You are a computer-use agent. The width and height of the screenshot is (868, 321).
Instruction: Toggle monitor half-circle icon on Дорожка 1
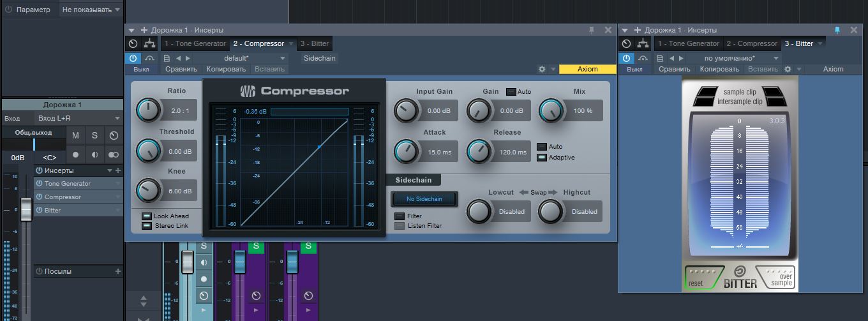click(94, 154)
